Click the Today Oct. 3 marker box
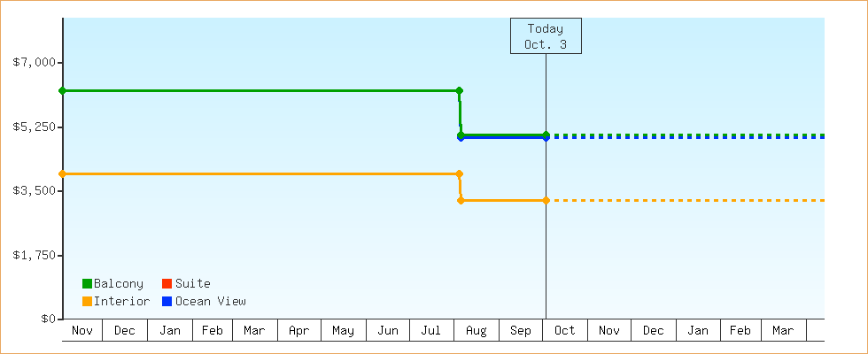 tap(546, 36)
